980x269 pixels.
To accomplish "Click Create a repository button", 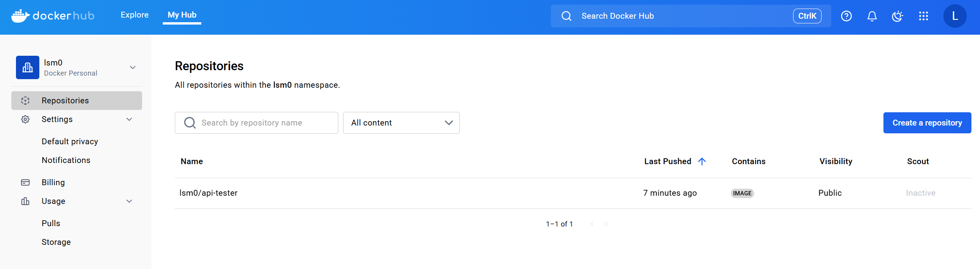I will 927,123.
